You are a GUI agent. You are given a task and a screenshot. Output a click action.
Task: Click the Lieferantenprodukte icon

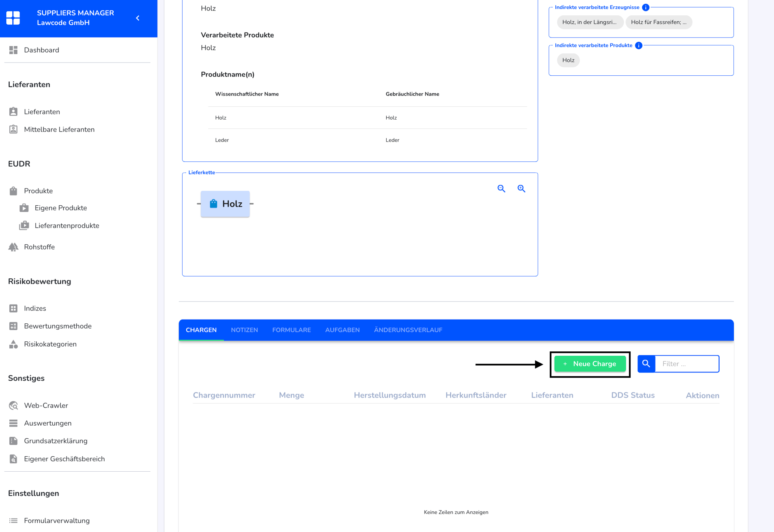point(24,226)
